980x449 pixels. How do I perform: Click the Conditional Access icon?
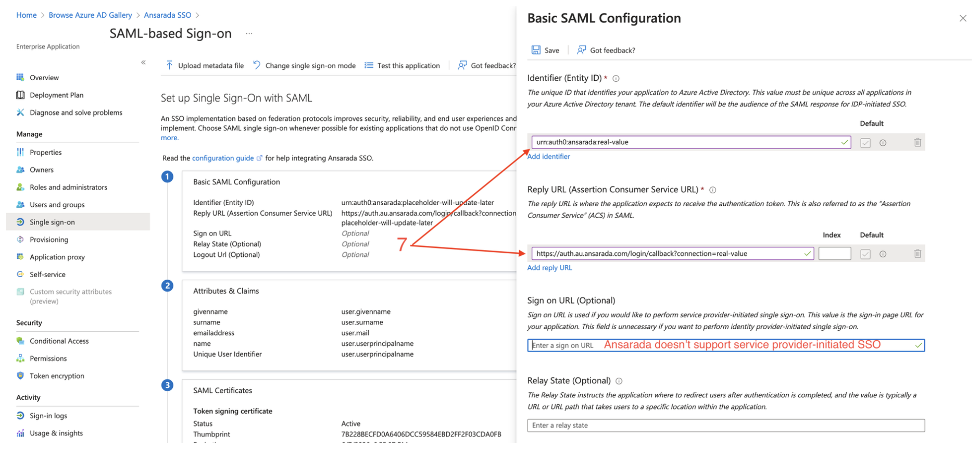(x=20, y=341)
